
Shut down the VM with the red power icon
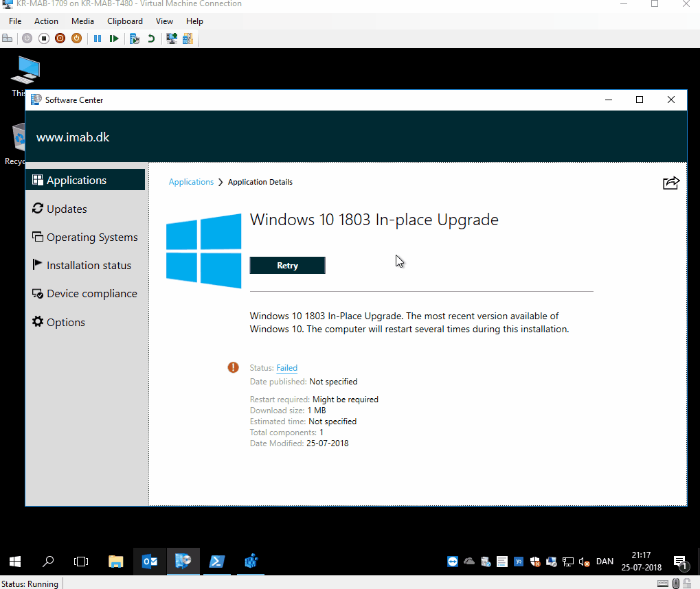click(60, 38)
